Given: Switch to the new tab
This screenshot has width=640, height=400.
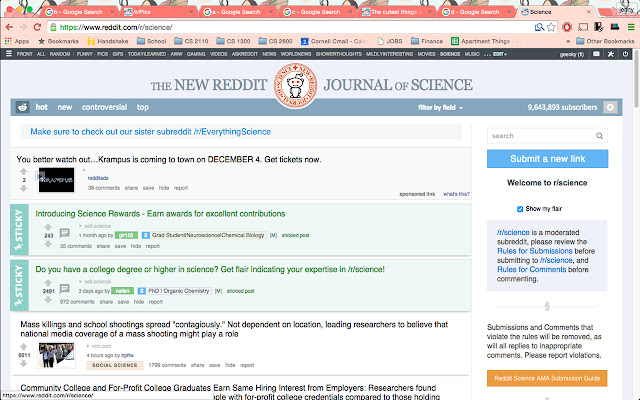Looking at the screenshot, I should coord(64,107).
